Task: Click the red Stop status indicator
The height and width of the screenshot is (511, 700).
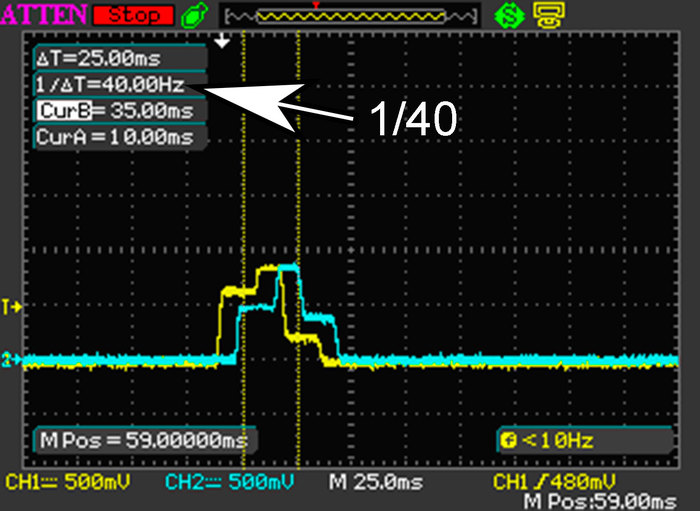Action: (133, 14)
